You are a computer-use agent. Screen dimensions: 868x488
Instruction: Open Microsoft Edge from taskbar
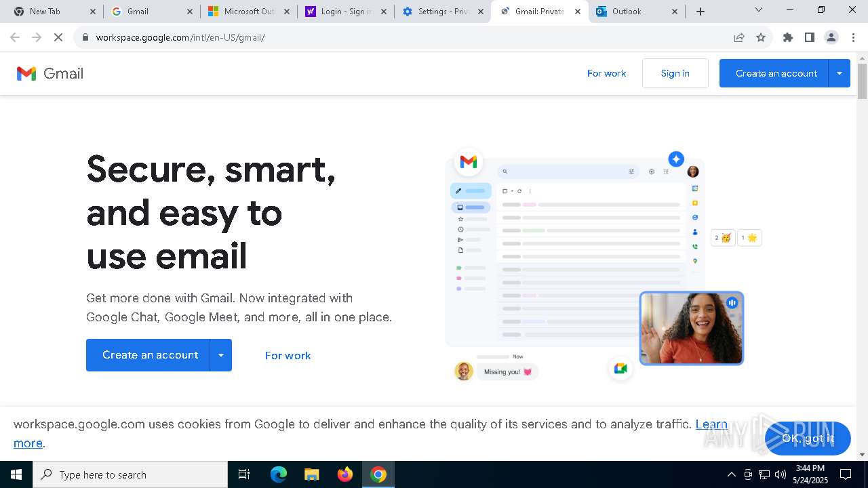[x=279, y=474]
